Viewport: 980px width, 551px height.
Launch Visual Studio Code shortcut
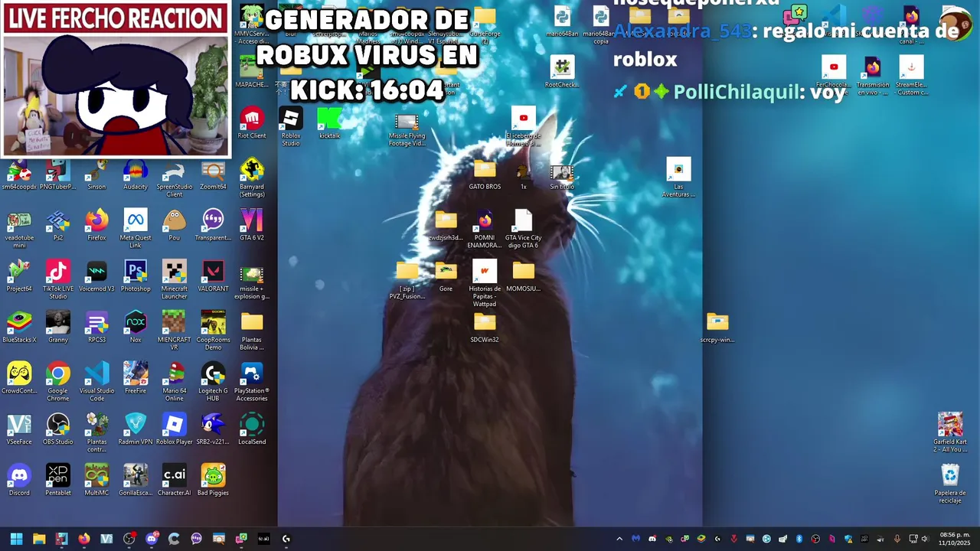point(96,382)
